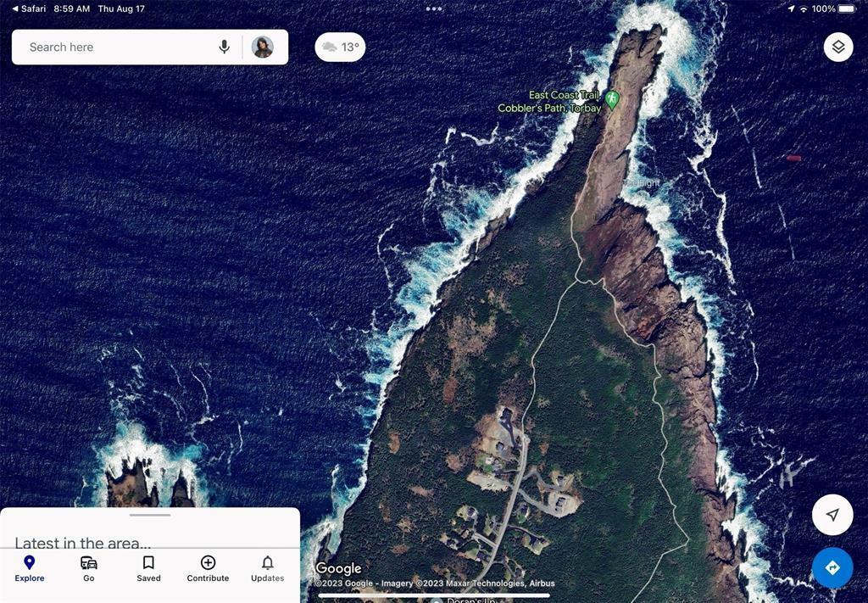Image resolution: width=868 pixels, height=603 pixels.
Task: Select the East Coast Trail hiker marker
Action: [613, 100]
